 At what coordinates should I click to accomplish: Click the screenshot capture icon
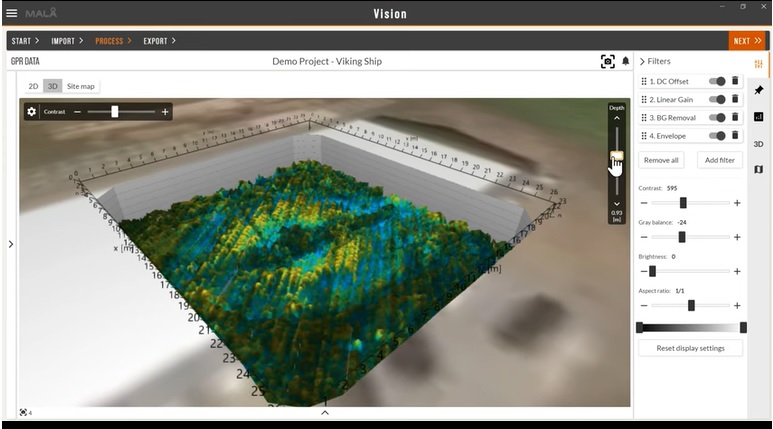pyautogui.click(x=607, y=61)
